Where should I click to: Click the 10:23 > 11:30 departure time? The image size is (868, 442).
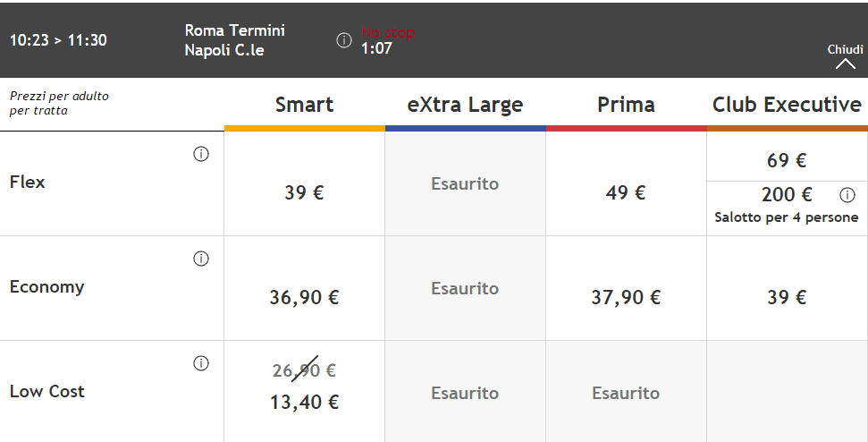[58, 40]
